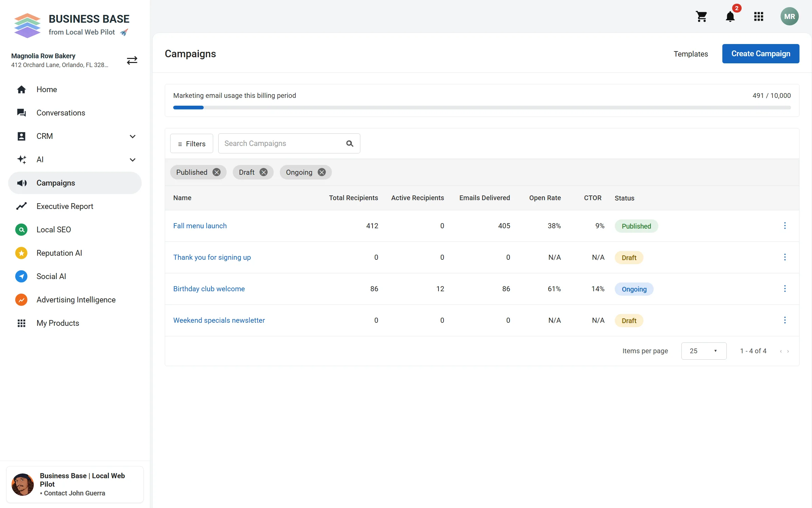Open Weekend specials newsletter campaign
Image resolution: width=812 pixels, height=508 pixels.
[219, 320]
